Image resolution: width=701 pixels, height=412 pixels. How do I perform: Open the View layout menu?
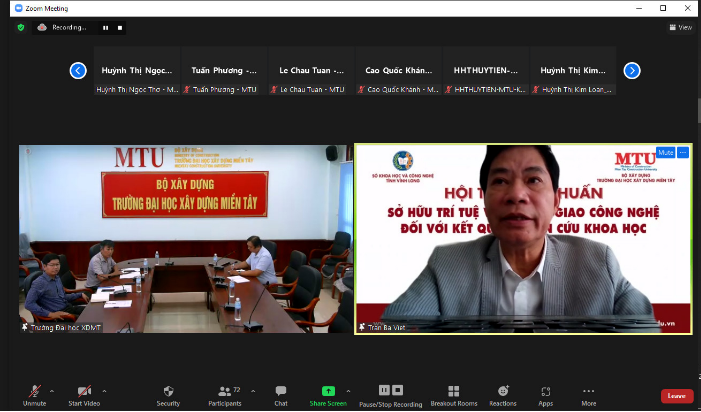pos(680,27)
